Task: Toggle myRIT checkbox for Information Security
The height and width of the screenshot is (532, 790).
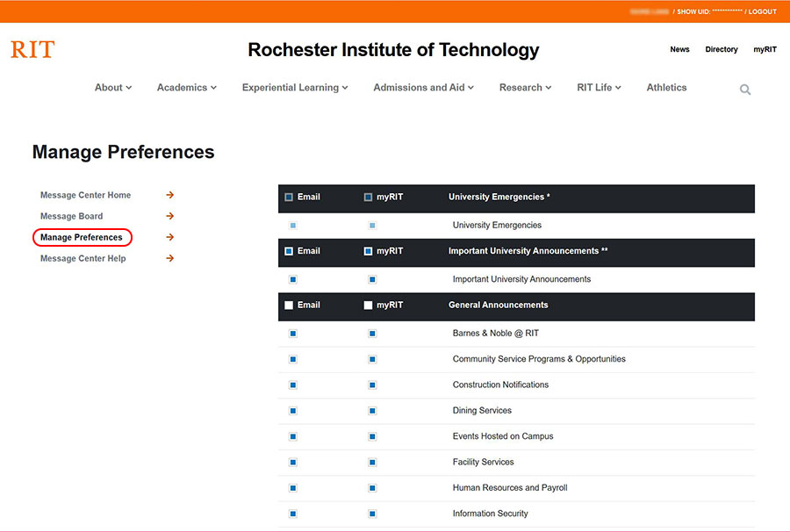Action: pyautogui.click(x=372, y=514)
